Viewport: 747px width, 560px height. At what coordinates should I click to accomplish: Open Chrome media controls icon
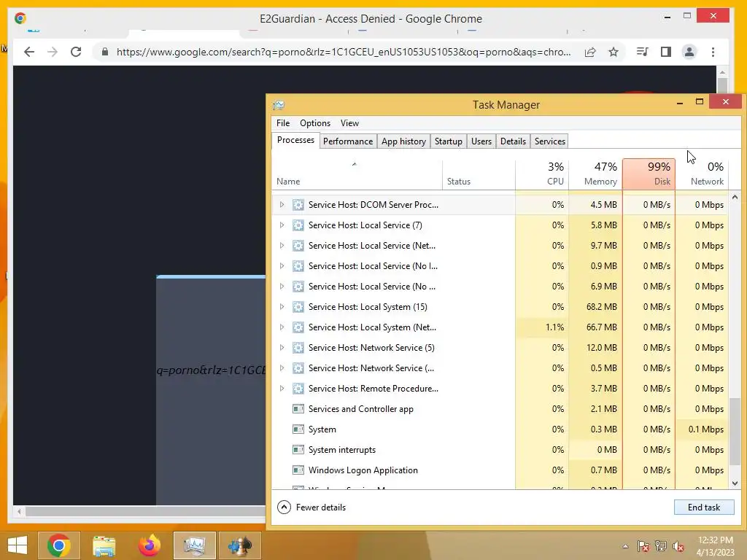click(x=642, y=52)
